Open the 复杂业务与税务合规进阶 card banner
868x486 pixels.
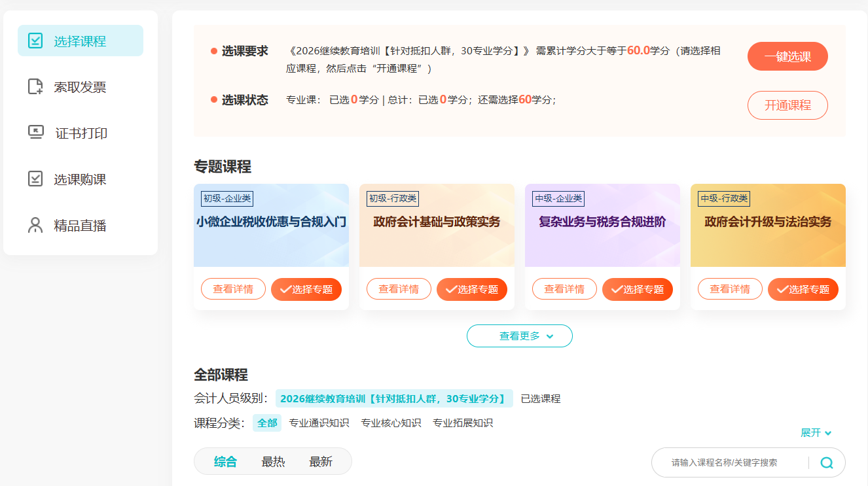click(x=602, y=225)
